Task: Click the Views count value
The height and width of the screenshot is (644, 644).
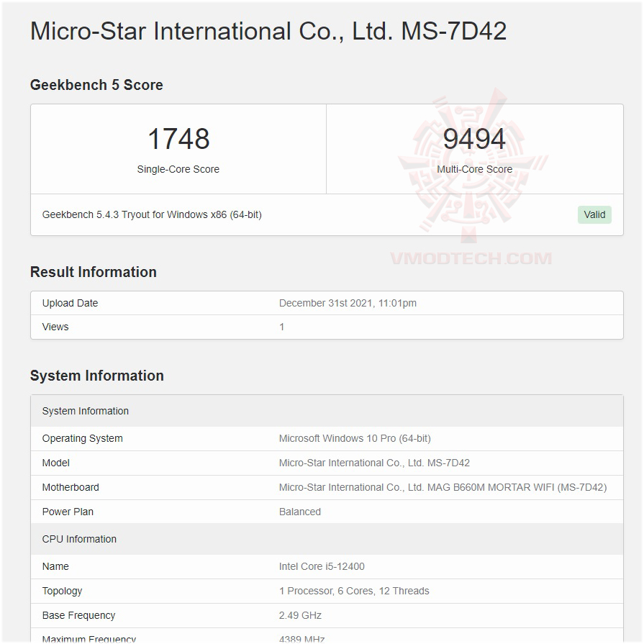Action: [281, 327]
